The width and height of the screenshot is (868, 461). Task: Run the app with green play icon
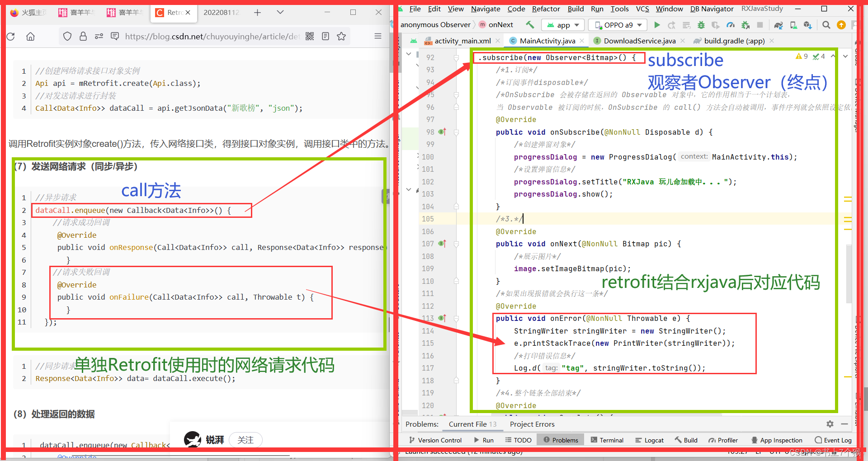[657, 25]
